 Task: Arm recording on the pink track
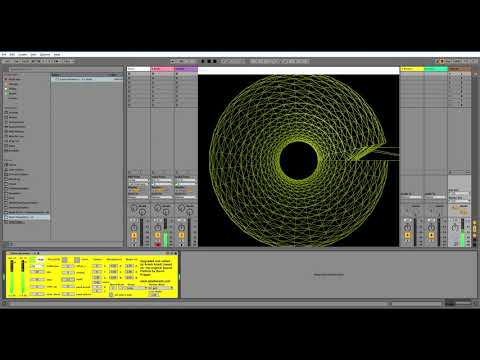coord(158,245)
